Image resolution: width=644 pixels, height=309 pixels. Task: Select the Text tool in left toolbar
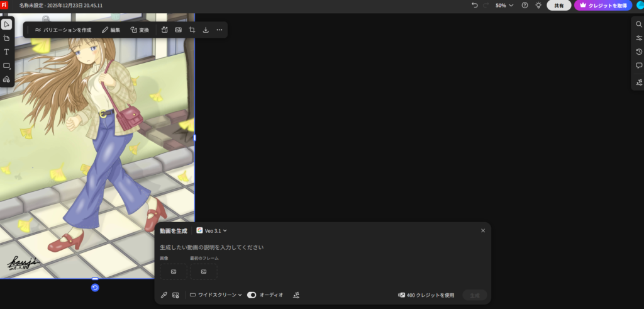6,52
